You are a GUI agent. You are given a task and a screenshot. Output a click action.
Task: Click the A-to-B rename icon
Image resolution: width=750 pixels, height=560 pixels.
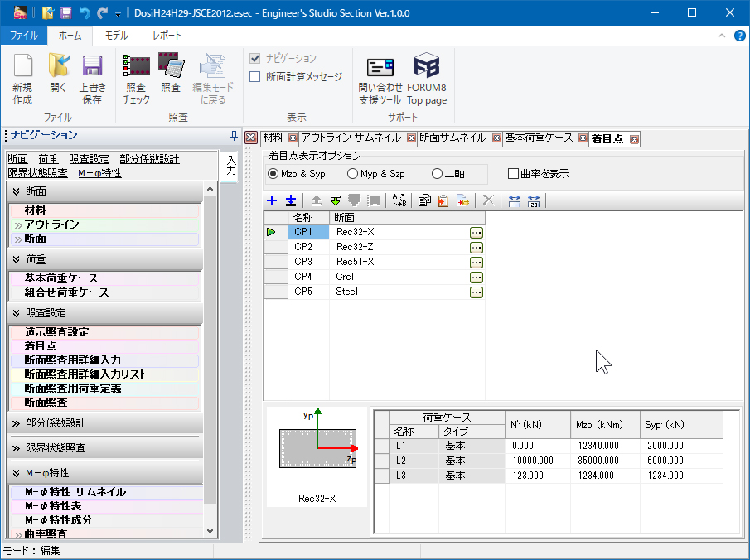coord(399,200)
